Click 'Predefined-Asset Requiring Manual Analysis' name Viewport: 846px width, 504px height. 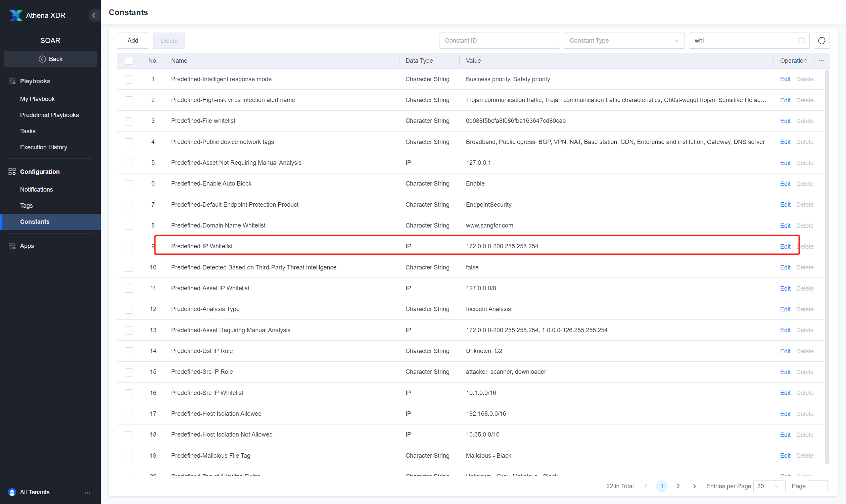[231, 330]
